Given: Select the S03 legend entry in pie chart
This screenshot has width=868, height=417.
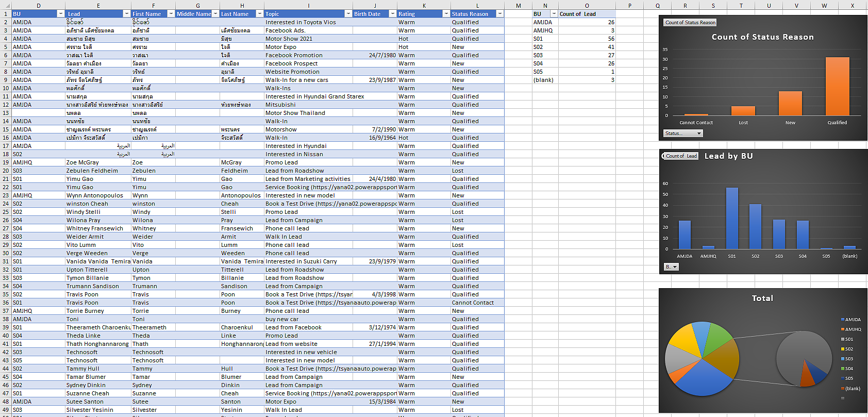Looking at the screenshot, I should [x=848, y=359].
